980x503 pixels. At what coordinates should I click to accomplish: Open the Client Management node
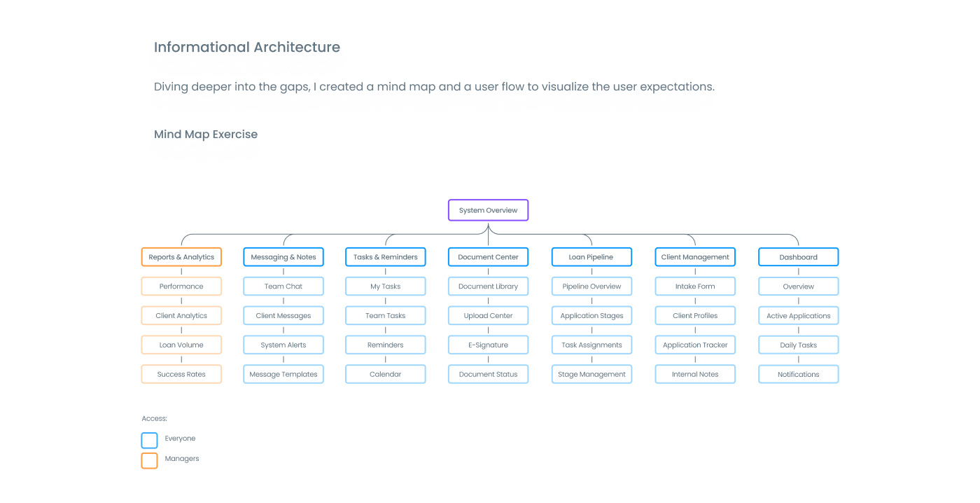click(695, 257)
